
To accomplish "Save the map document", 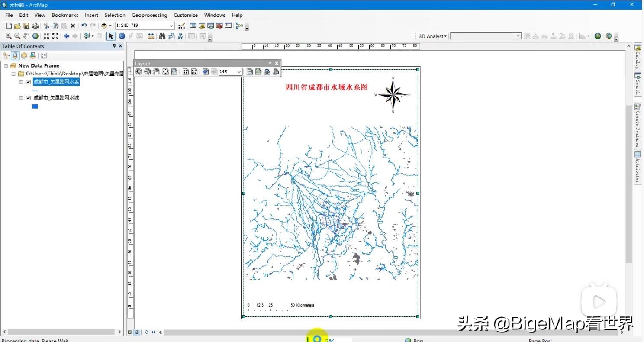I will pyautogui.click(x=26, y=26).
